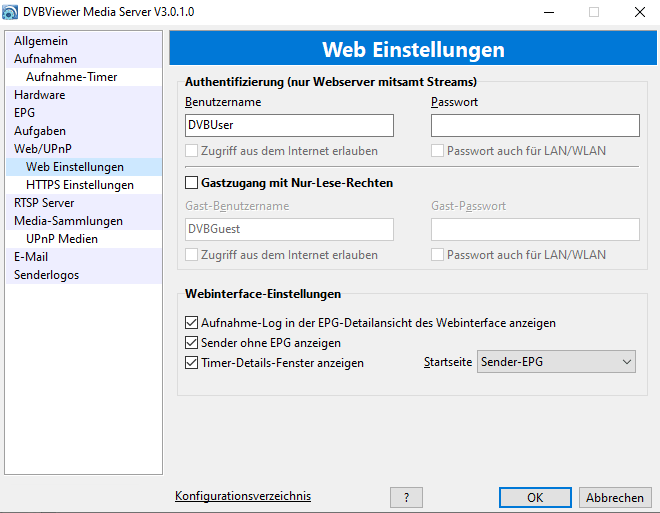Confirm settings with OK
The width and height of the screenshot is (660, 513).
coord(535,498)
